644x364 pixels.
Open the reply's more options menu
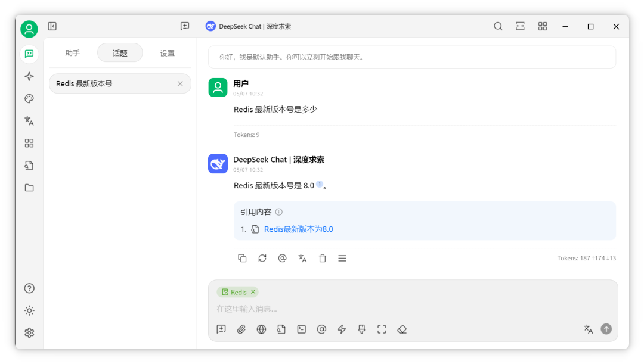342,258
